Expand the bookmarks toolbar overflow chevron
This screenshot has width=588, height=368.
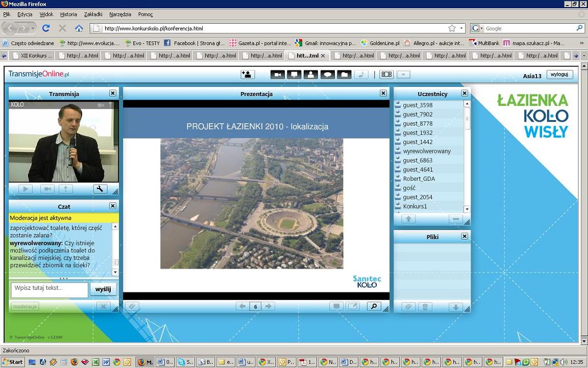coord(582,43)
